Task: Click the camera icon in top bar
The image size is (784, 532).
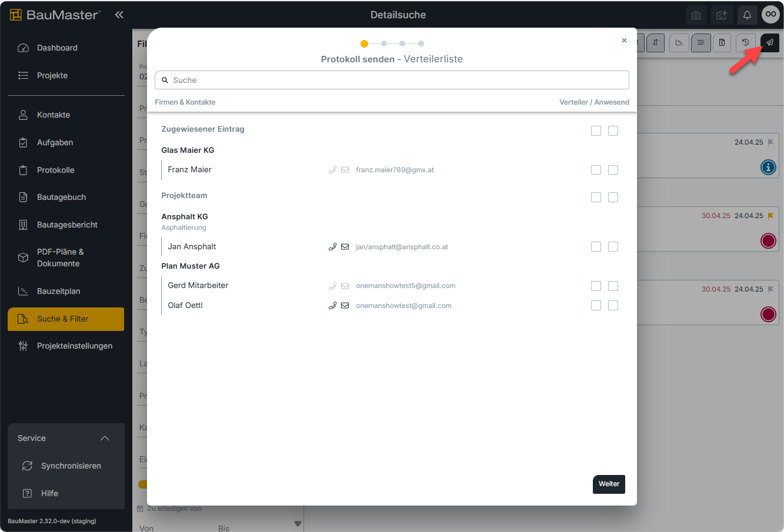Action: [x=696, y=15]
